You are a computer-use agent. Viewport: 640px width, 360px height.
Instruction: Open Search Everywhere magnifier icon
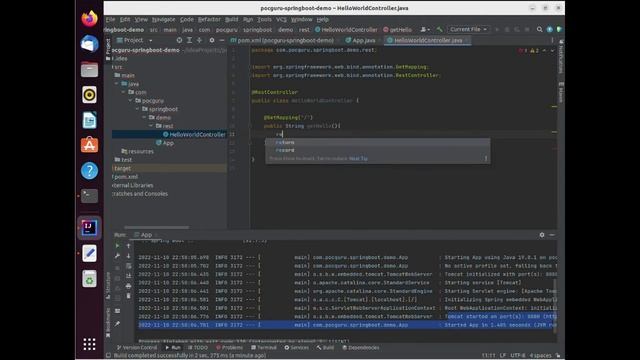click(x=539, y=29)
